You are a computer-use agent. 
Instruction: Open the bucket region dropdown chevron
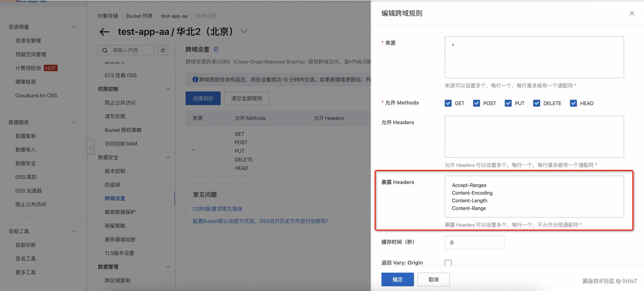pyautogui.click(x=244, y=31)
